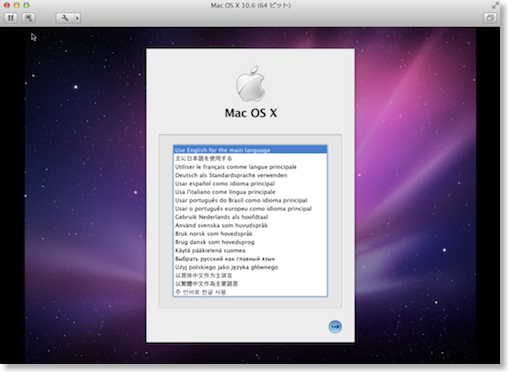The height and width of the screenshot is (372, 508).
Task: Select 'Bruk norsk som hovedspråk'
Action: (x=250, y=233)
